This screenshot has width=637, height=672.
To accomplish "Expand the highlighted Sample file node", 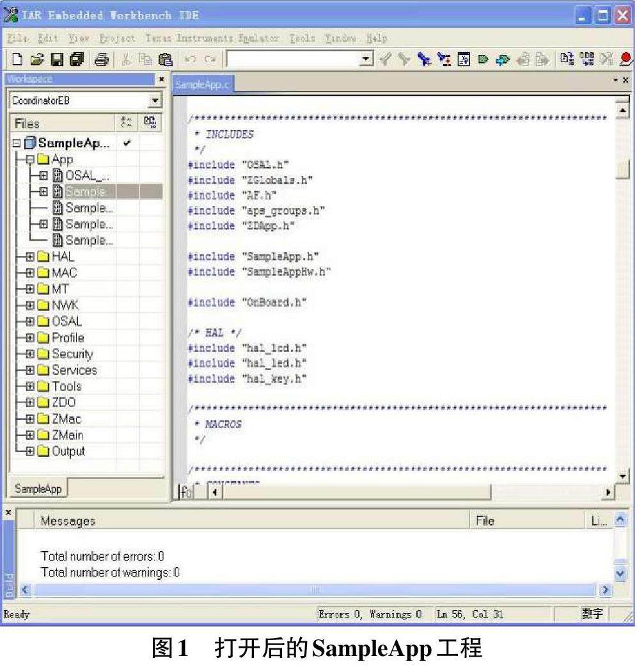I will [43, 191].
